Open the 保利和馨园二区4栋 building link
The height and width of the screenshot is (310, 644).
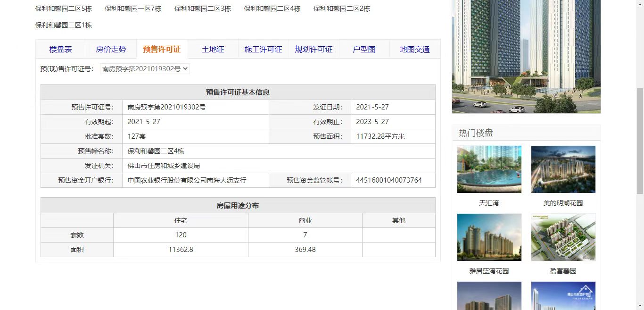(x=272, y=8)
